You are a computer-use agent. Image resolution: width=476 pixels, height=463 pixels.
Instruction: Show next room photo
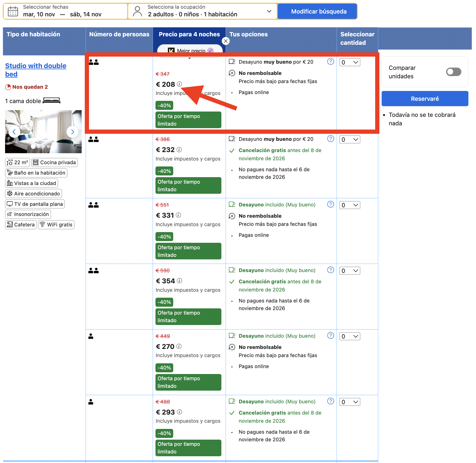72,132
